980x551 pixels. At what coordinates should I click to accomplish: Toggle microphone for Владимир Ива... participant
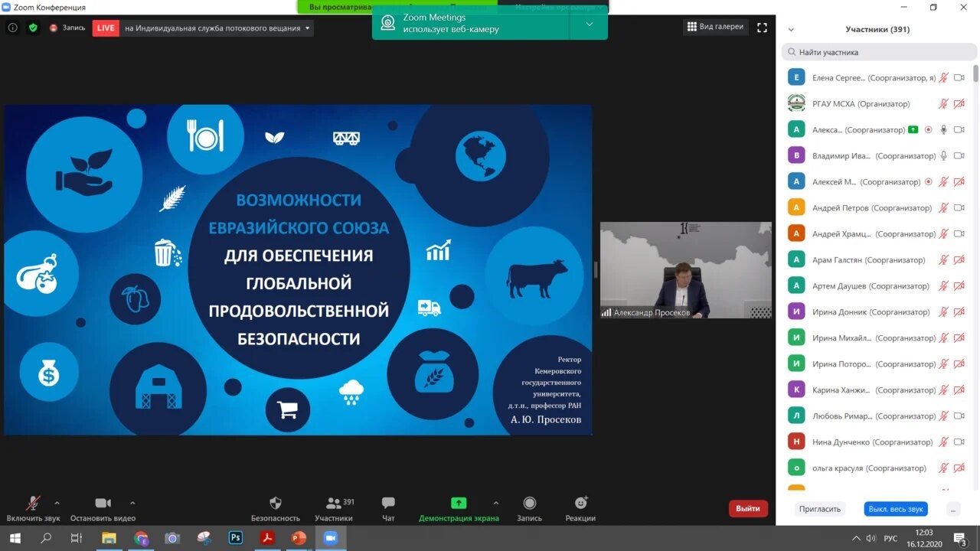click(943, 156)
